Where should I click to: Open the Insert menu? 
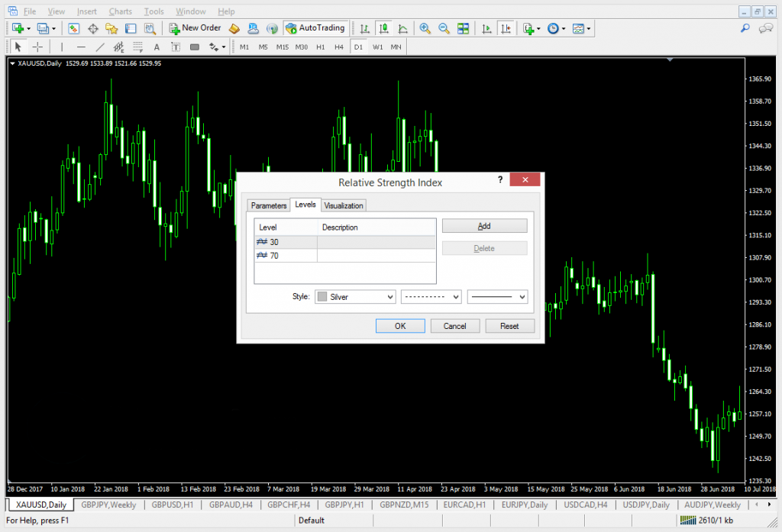click(x=87, y=11)
